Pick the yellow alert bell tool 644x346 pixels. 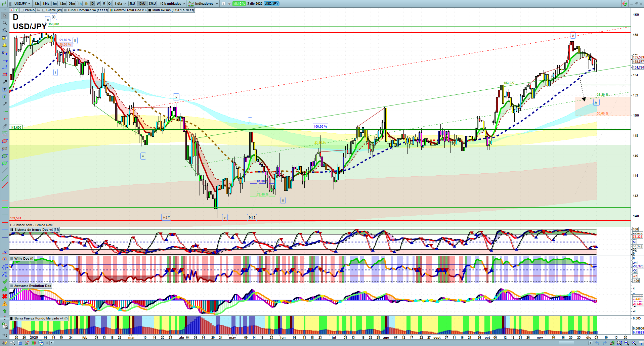point(5,45)
